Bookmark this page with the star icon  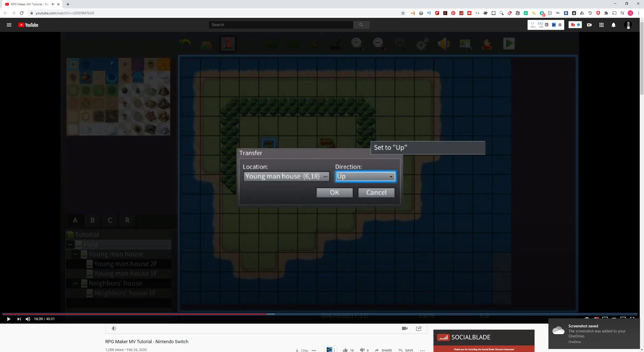pos(403,13)
